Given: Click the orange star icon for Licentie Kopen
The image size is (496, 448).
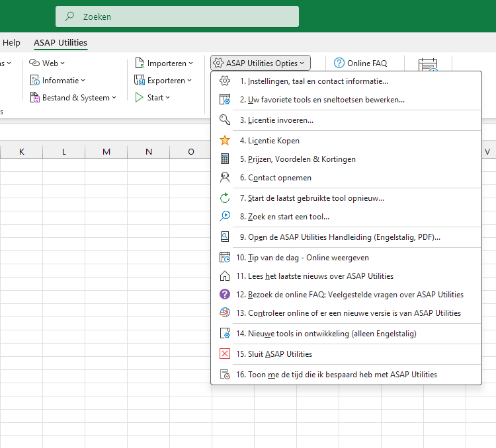Looking at the screenshot, I should coord(225,140).
